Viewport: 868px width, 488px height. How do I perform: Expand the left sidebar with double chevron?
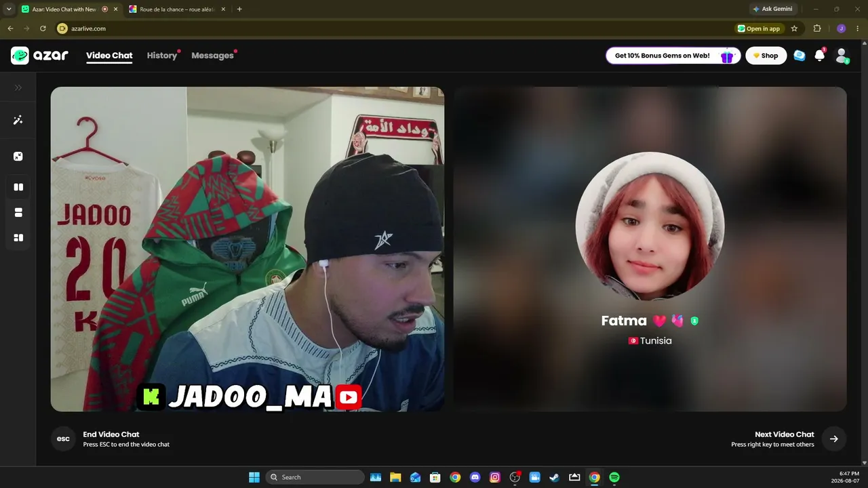(18, 87)
